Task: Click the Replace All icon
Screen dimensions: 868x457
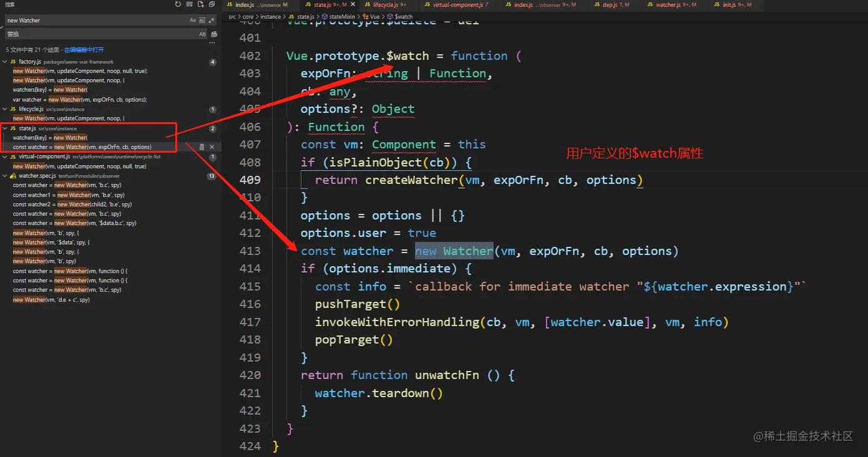Action: pyautogui.click(x=214, y=34)
